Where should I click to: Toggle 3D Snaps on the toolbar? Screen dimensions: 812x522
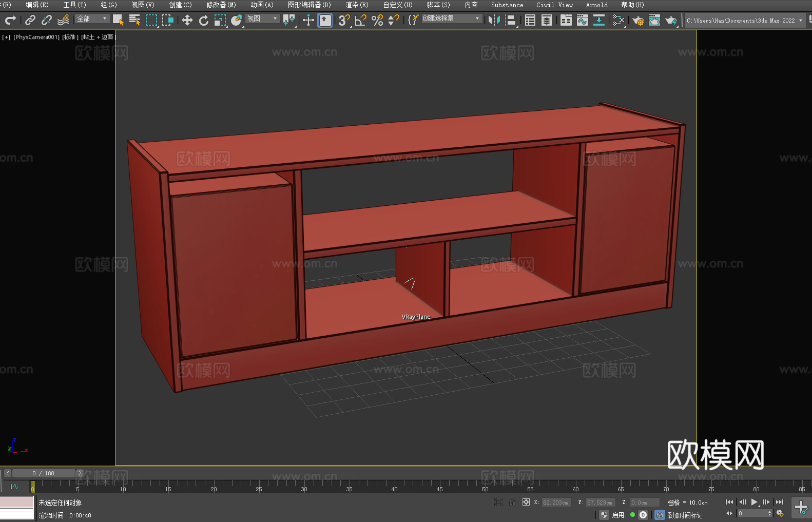(344, 20)
